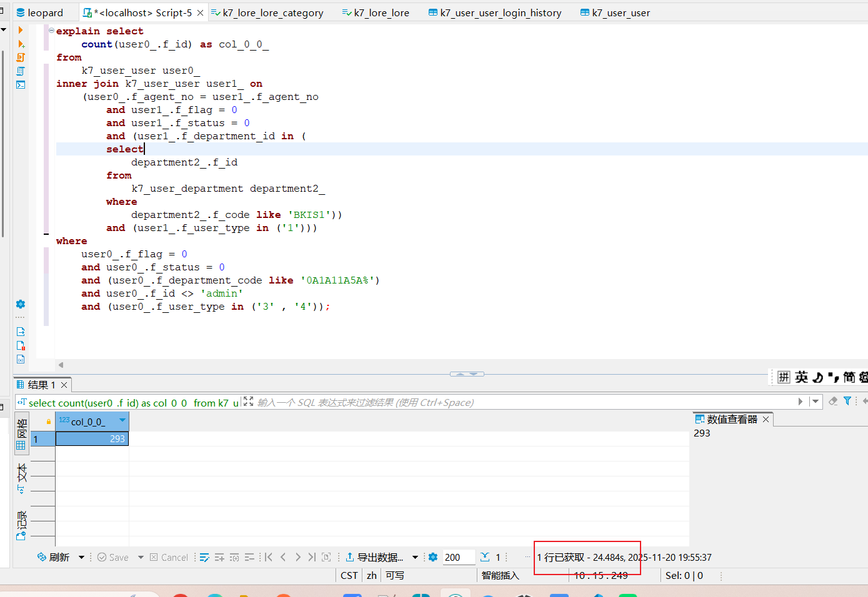Click the eraser icon to clear filter

point(833,402)
